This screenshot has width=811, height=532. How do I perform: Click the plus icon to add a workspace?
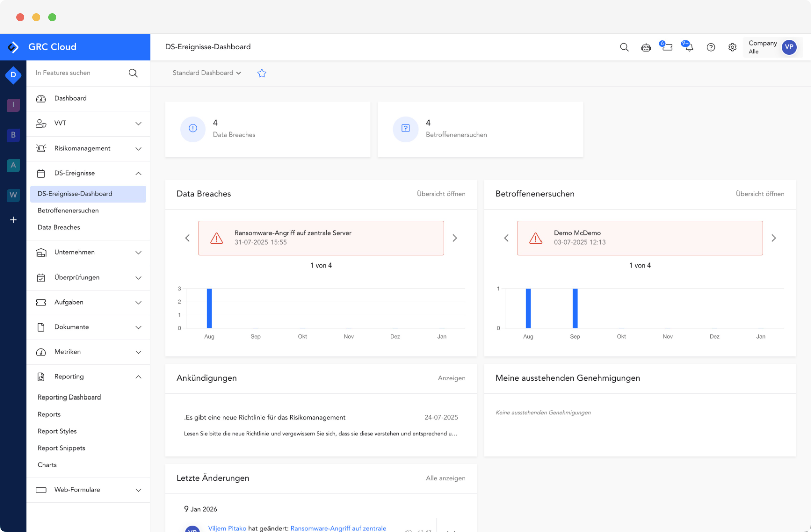pos(13,220)
